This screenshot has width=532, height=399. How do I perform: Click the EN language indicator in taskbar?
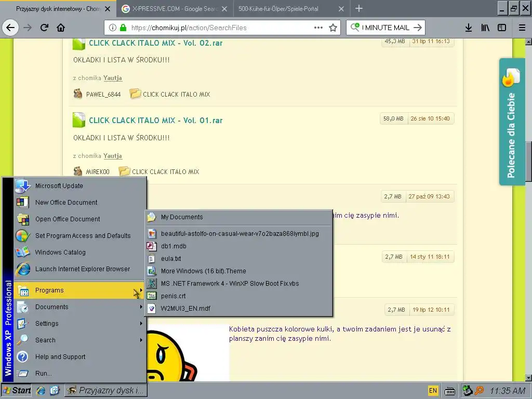coord(433,391)
